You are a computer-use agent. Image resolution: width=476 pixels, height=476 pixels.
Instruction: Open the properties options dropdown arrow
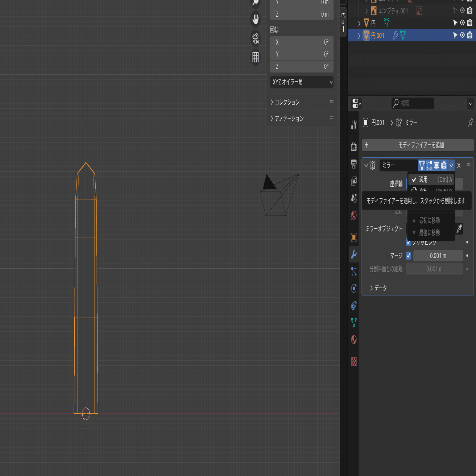coord(470,104)
